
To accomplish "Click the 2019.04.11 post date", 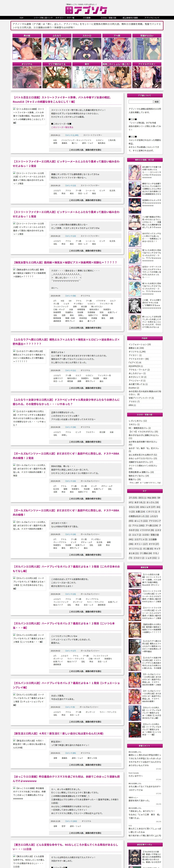I will (55, 135).
